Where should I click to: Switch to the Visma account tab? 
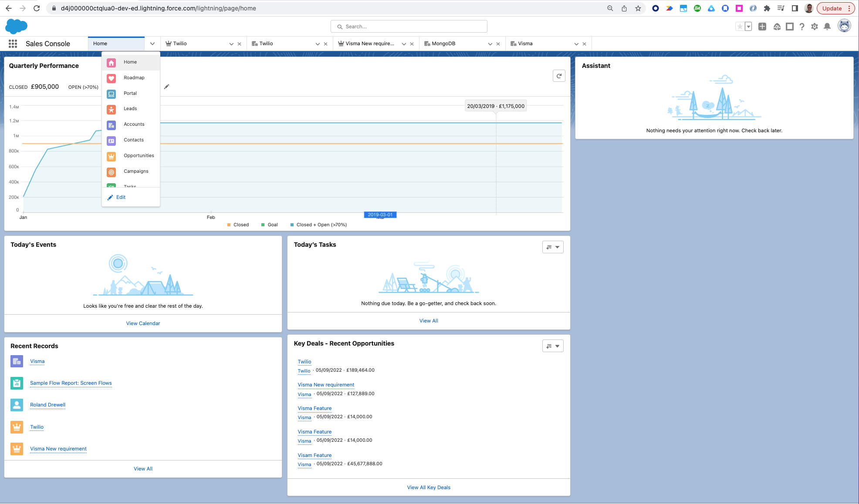click(525, 44)
